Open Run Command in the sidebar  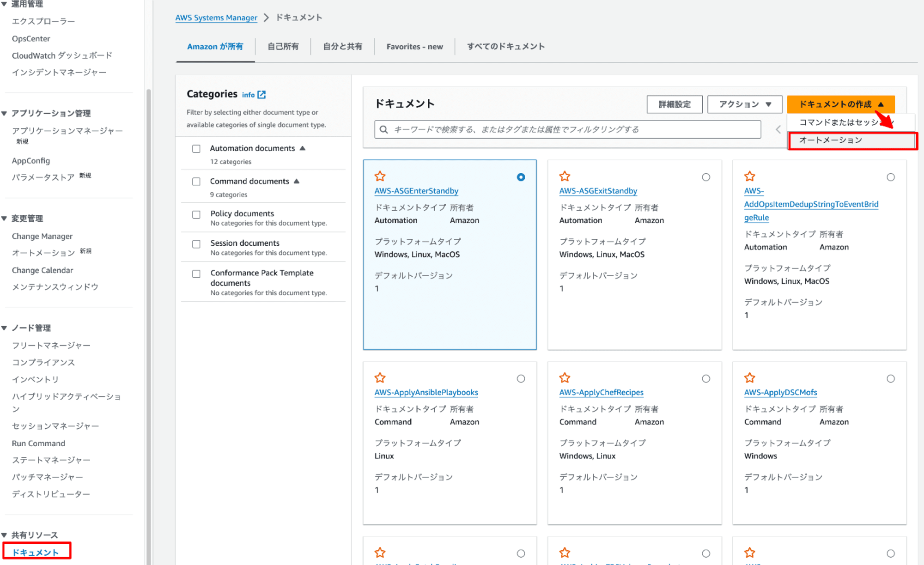(38, 443)
